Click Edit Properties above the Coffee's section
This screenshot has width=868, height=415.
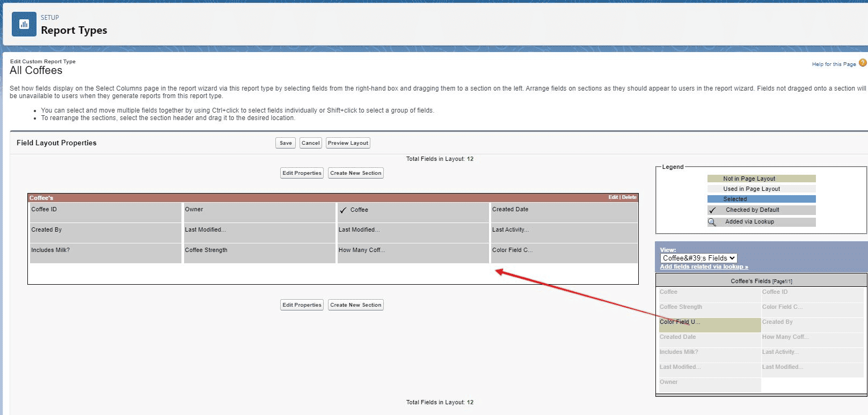coord(302,173)
